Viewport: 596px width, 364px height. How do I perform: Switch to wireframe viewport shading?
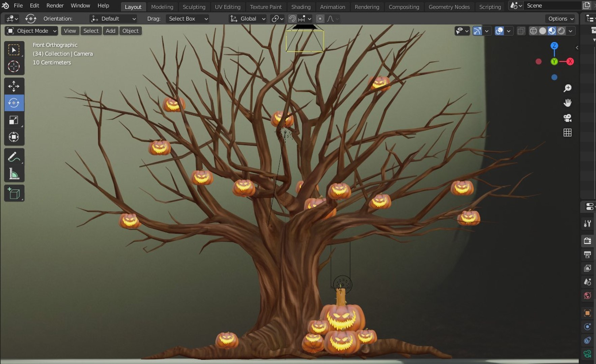click(533, 31)
